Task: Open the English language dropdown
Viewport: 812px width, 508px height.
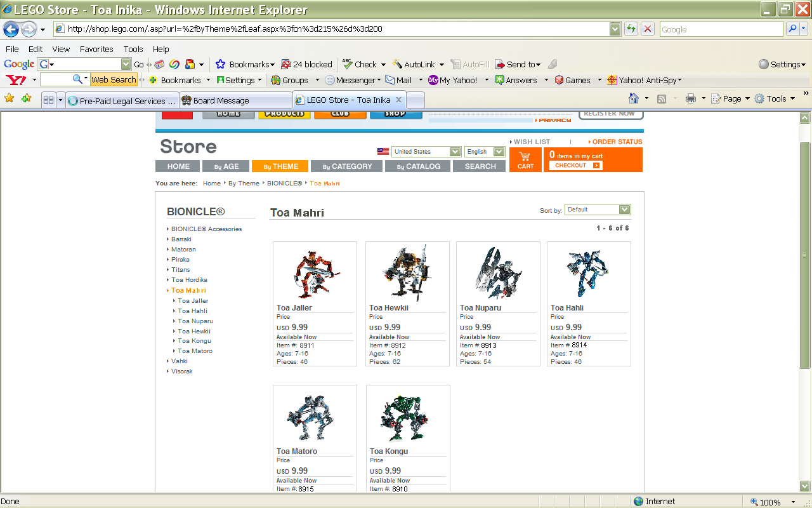Action: click(485, 152)
